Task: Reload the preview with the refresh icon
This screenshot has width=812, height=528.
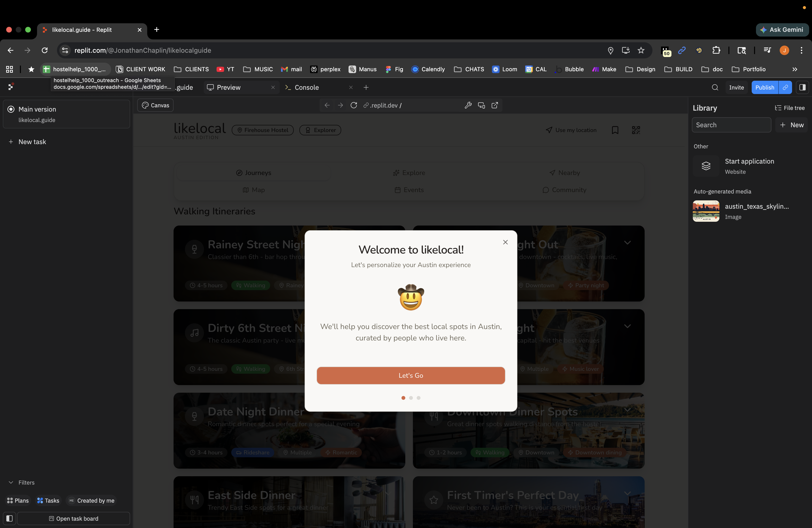Action: click(x=354, y=105)
